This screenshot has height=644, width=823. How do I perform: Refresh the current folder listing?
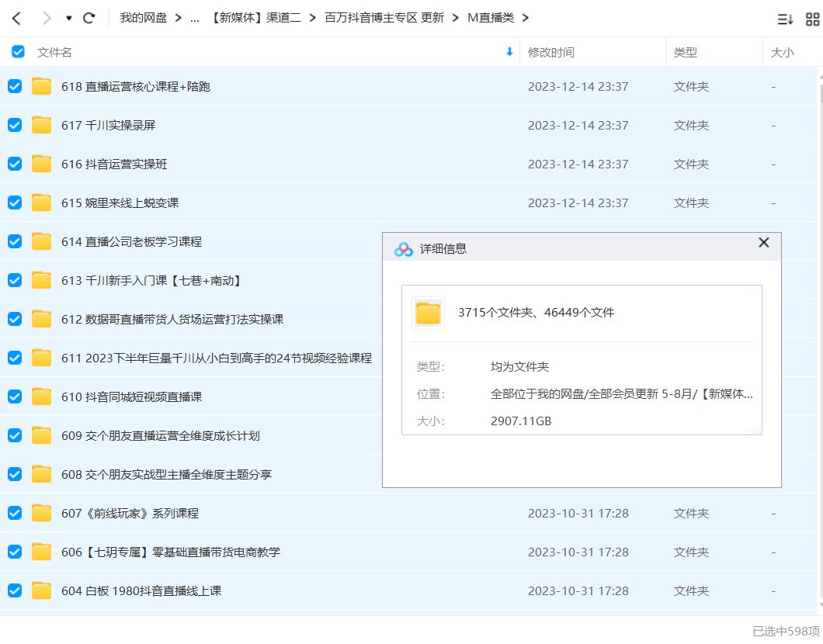click(x=89, y=18)
